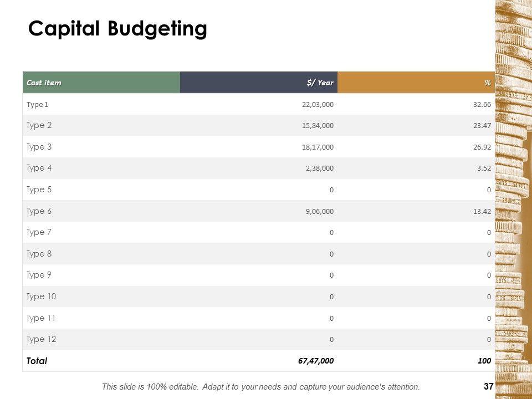The image size is (532, 399).
Task: Click the 13.42 percentage value
Action: pos(482,212)
